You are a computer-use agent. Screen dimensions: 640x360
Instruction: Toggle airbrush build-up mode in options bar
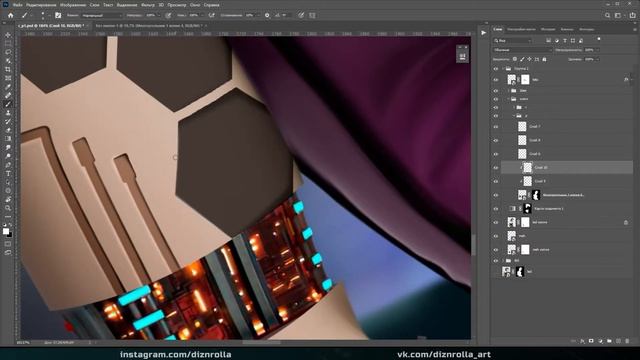[211, 16]
